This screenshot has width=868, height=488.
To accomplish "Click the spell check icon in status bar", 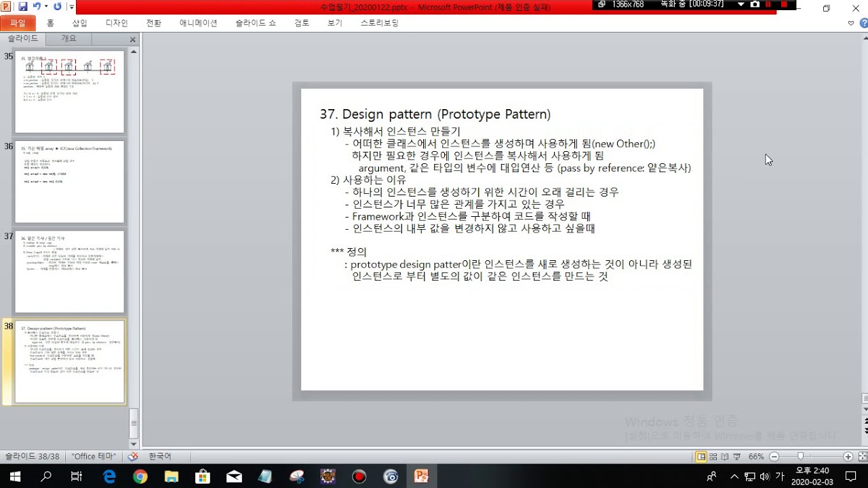I will [x=133, y=457].
